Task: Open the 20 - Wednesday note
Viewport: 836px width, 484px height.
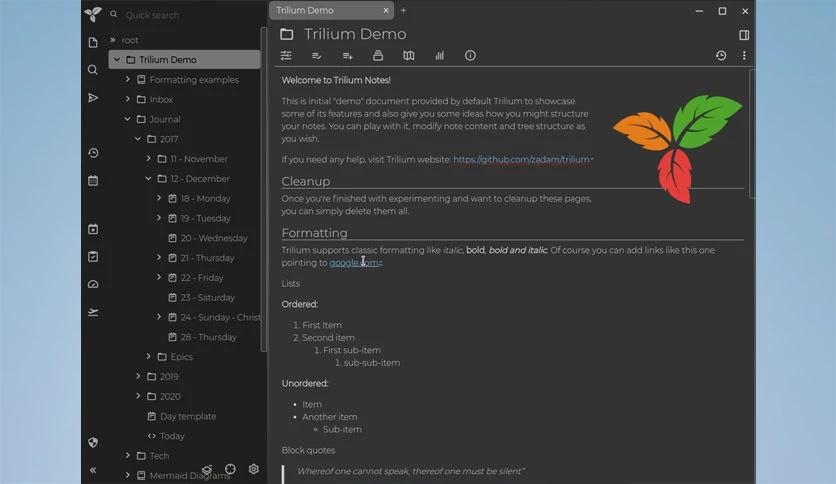Action: click(214, 238)
